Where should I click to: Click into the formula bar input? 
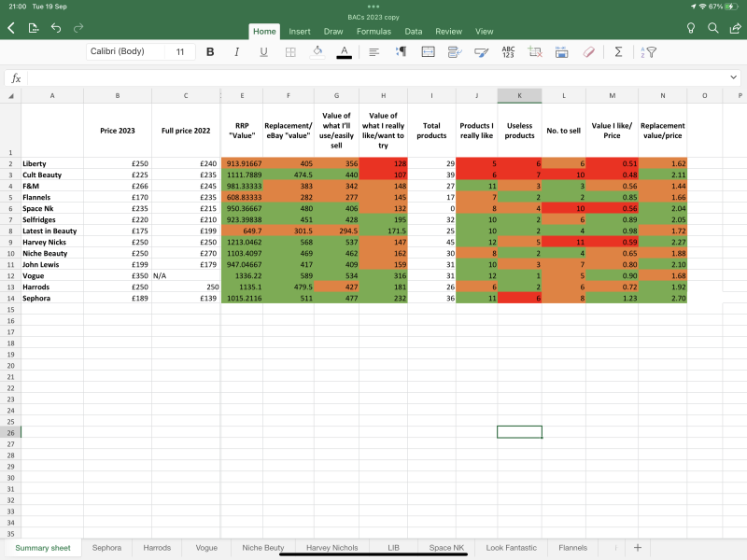coord(373,78)
